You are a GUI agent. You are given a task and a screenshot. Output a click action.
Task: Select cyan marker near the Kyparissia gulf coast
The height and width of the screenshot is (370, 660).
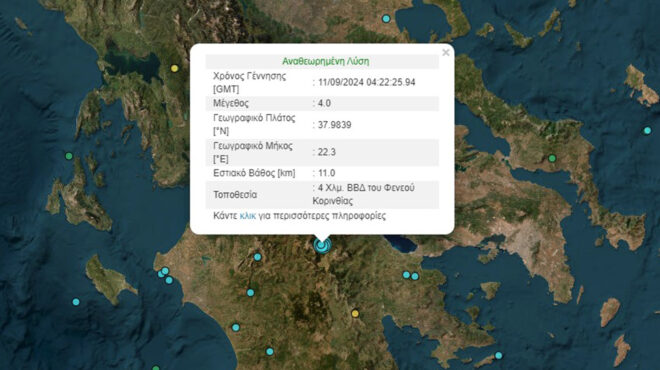click(x=236, y=327)
